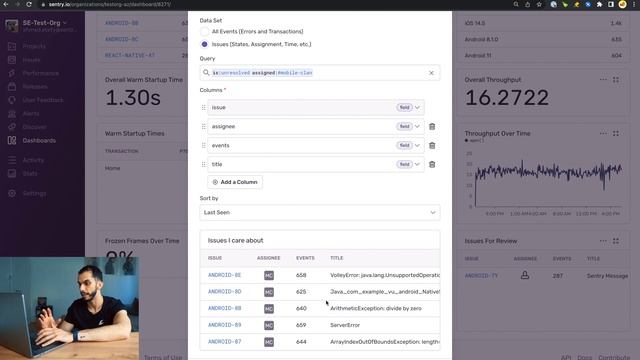The width and height of the screenshot is (640, 360).
Task: Expand Throughput Over Time widget fullscreen
Action: pyautogui.click(x=616, y=133)
